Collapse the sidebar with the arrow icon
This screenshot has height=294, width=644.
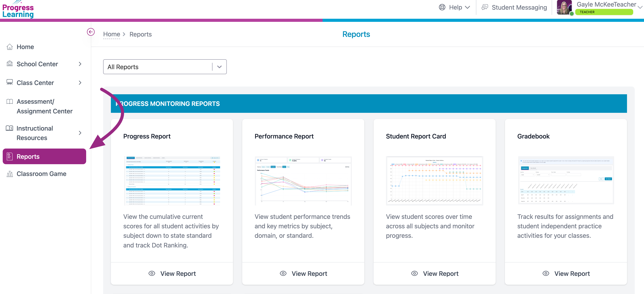[x=91, y=32]
